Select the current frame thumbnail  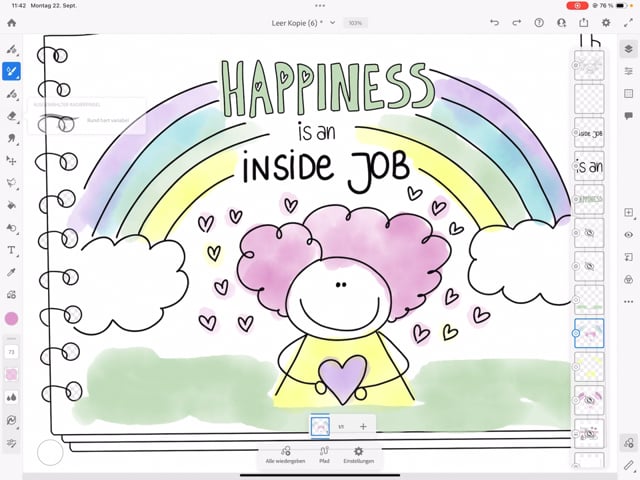point(320,427)
